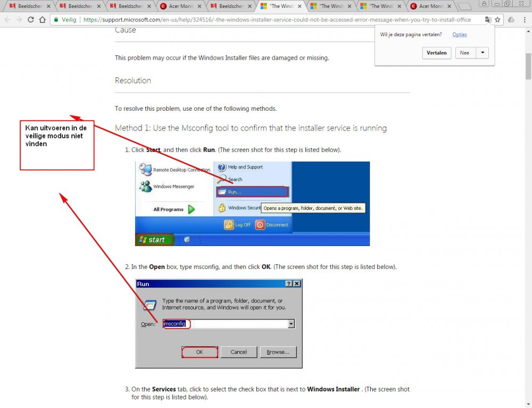Image resolution: width=532 pixels, height=408 pixels.
Task: Close the first Beeldscher tab
Action: point(48,6)
